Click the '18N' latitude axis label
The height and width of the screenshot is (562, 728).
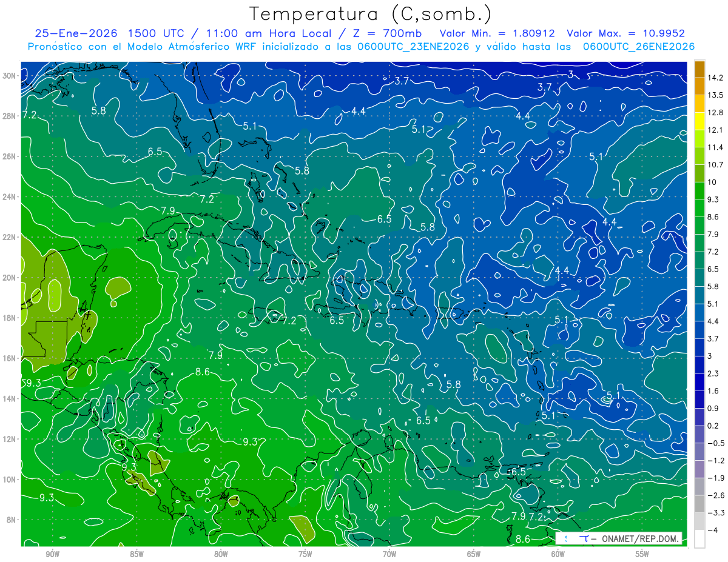pyautogui.click(x=10, y=318)
